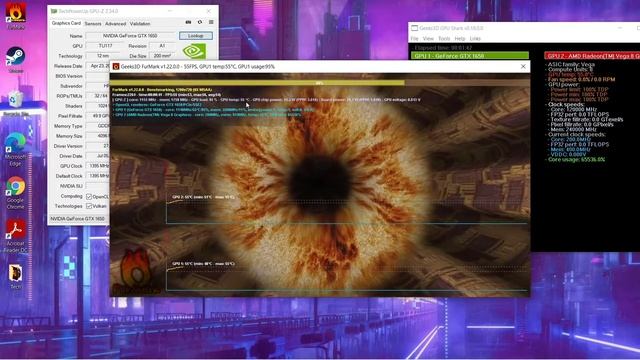The height and width of the screenshot is (360, 640).
Task: Click the GPU-Z refresh icon
Action: 200,22
